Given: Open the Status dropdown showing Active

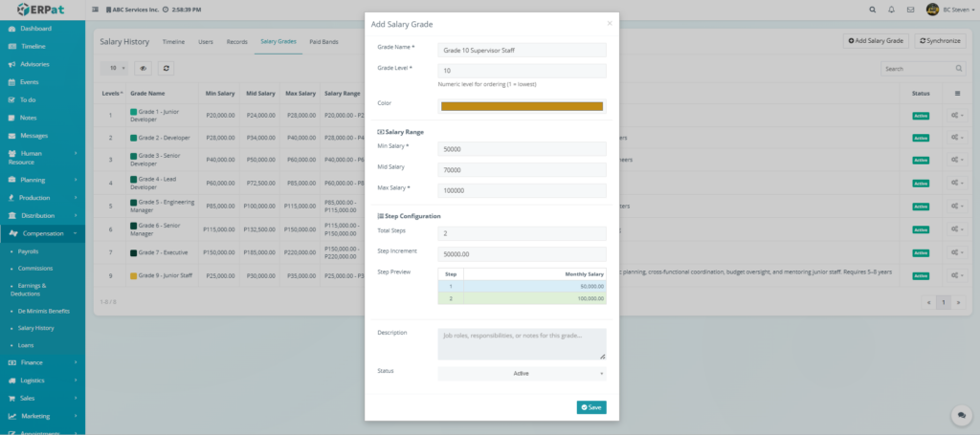Looking at the screenshot, I should (522, 374).
